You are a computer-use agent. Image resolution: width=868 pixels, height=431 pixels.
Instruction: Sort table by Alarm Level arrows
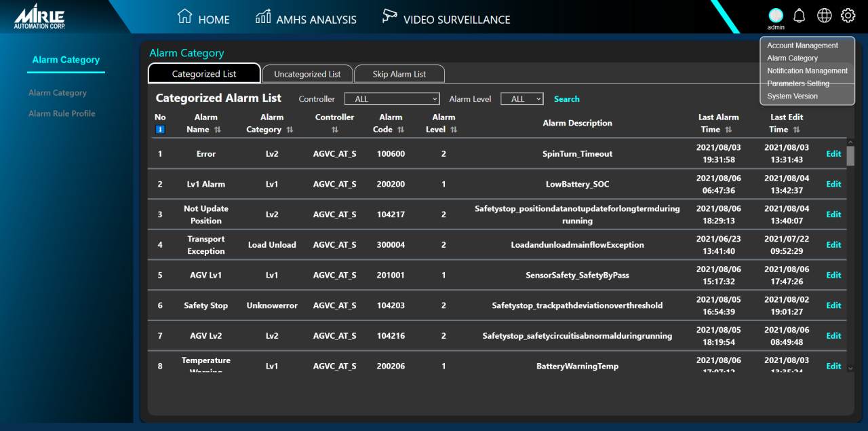click(x=454, y=130)
